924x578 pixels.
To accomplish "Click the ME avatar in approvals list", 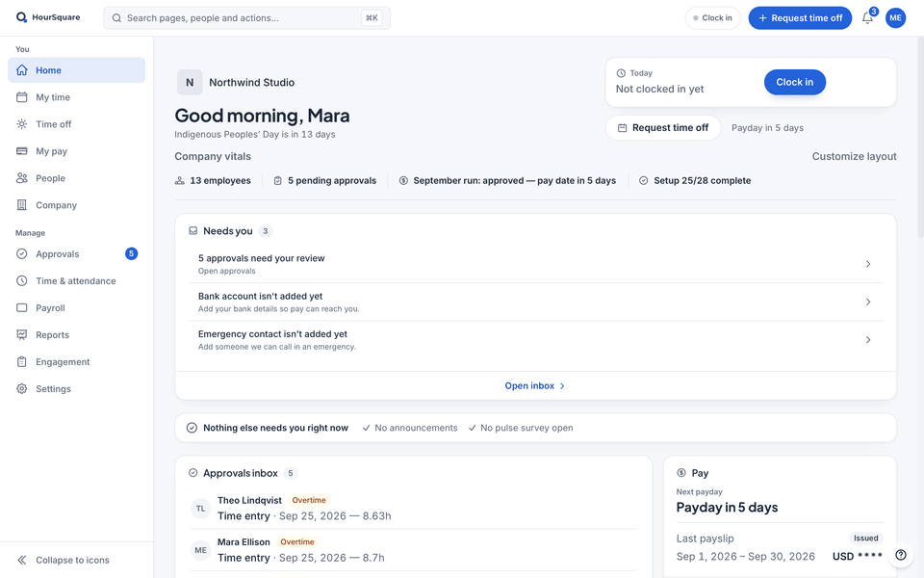I will (201, 550).
